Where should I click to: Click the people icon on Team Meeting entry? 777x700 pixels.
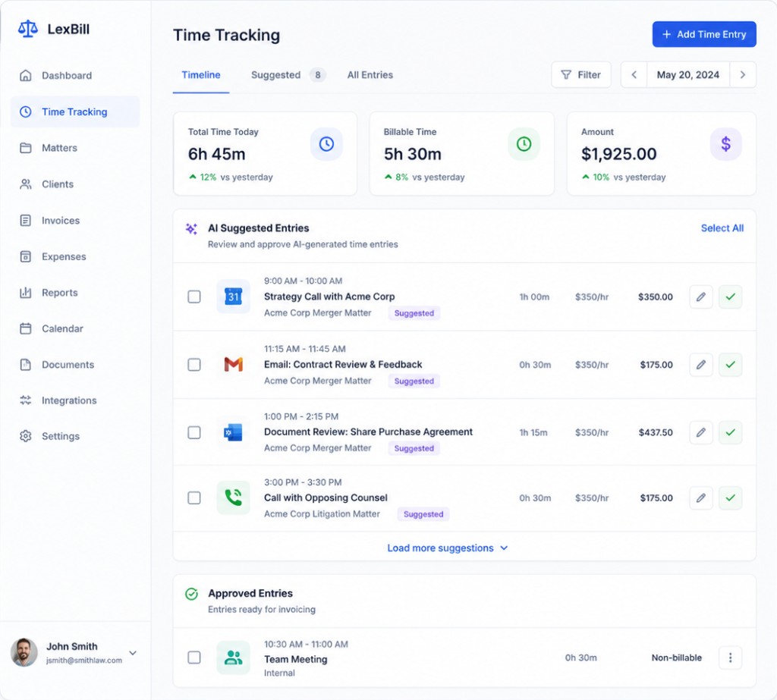pos(234,658)
